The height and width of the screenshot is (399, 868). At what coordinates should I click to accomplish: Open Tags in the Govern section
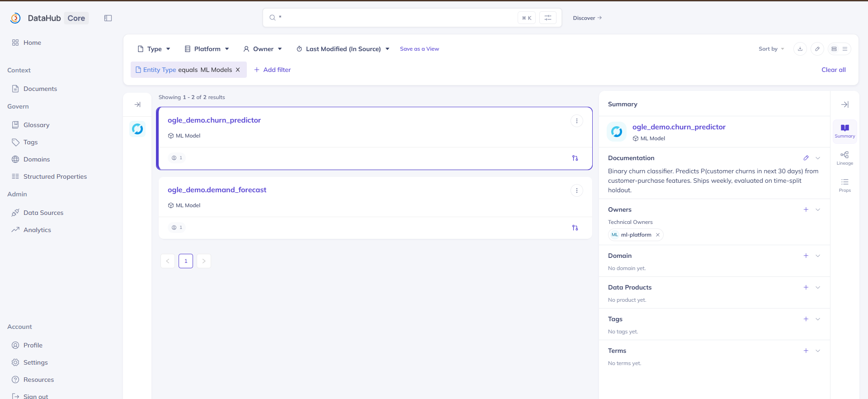pos(30,142)
